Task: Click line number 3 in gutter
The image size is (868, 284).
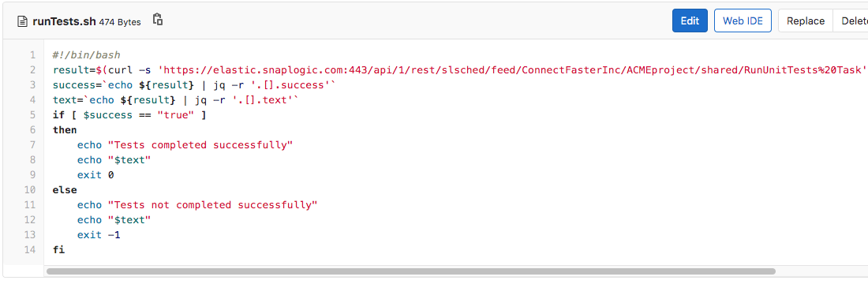Action: [x=32, y=84]
